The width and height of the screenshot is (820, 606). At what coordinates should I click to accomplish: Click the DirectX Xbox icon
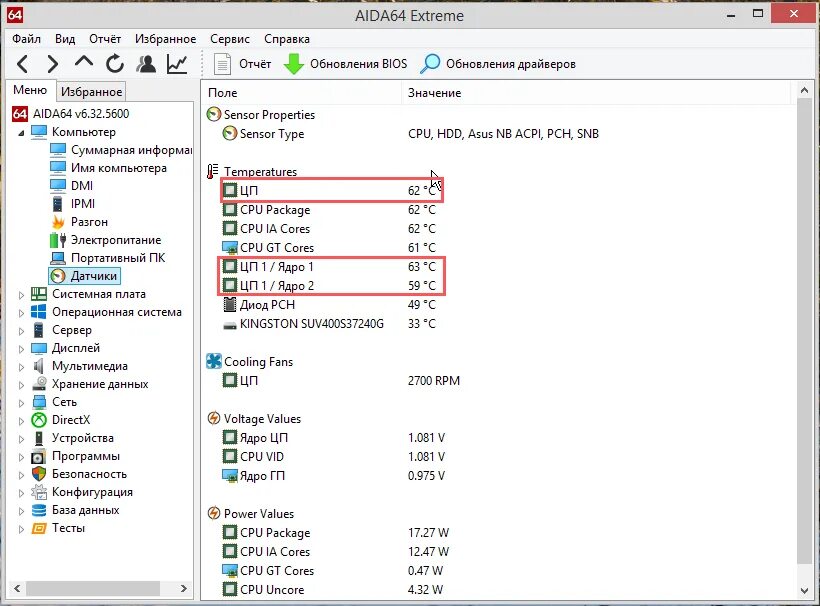coord(39,420)
